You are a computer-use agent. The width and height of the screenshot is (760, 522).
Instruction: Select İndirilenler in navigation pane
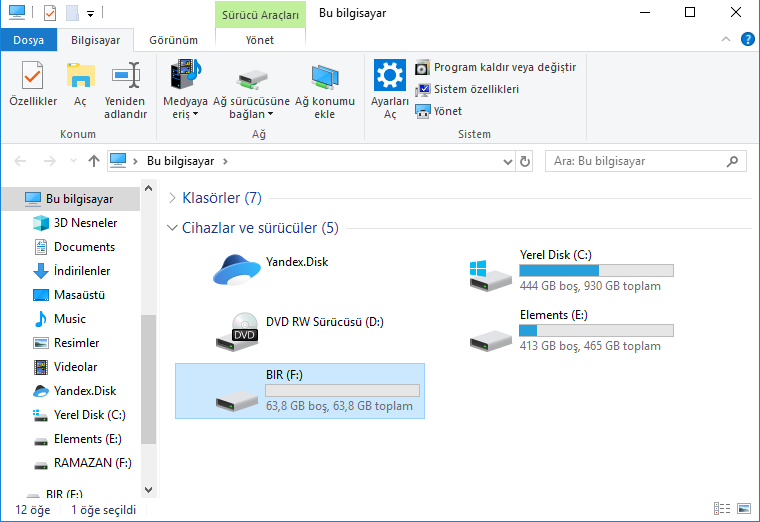(81, 271)
